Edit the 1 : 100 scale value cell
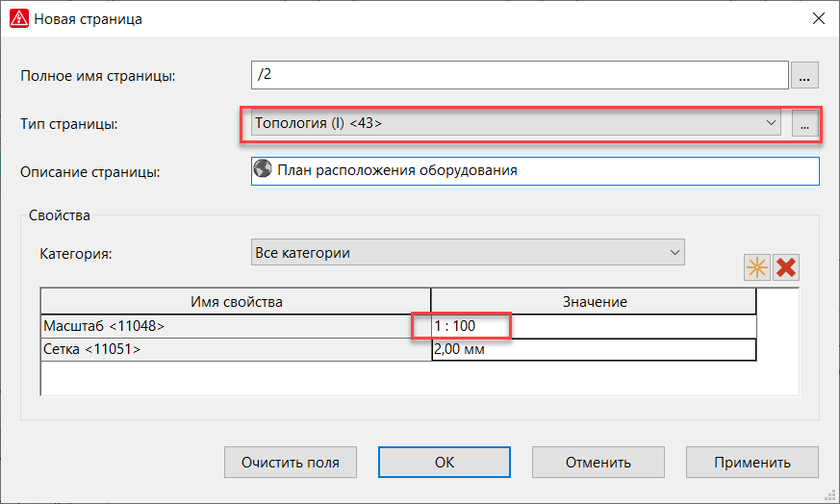Screen dimensions: 840x504 594,326
